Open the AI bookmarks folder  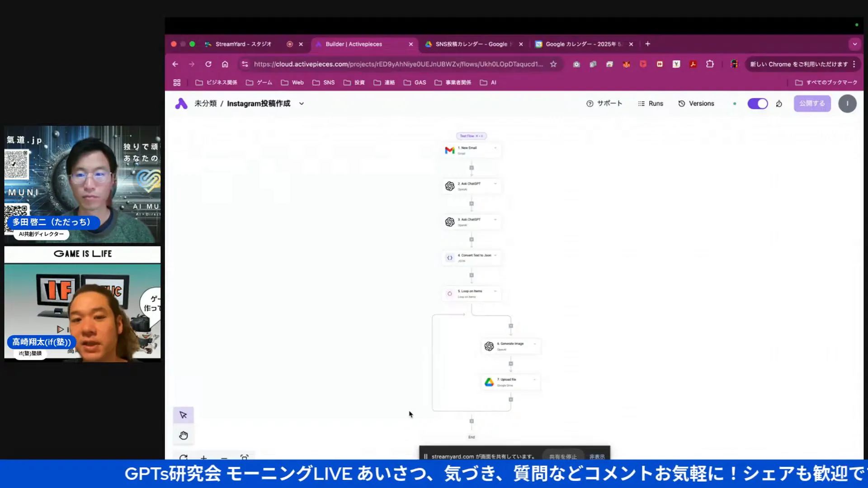(x=488, y=83)
